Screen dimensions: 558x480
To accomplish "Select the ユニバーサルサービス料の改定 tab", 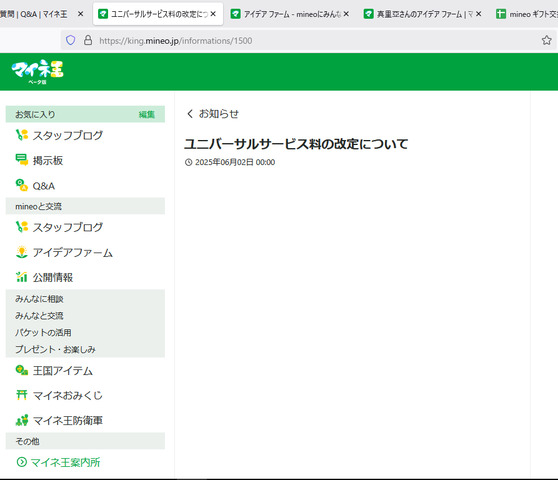I will pos(158,14).
